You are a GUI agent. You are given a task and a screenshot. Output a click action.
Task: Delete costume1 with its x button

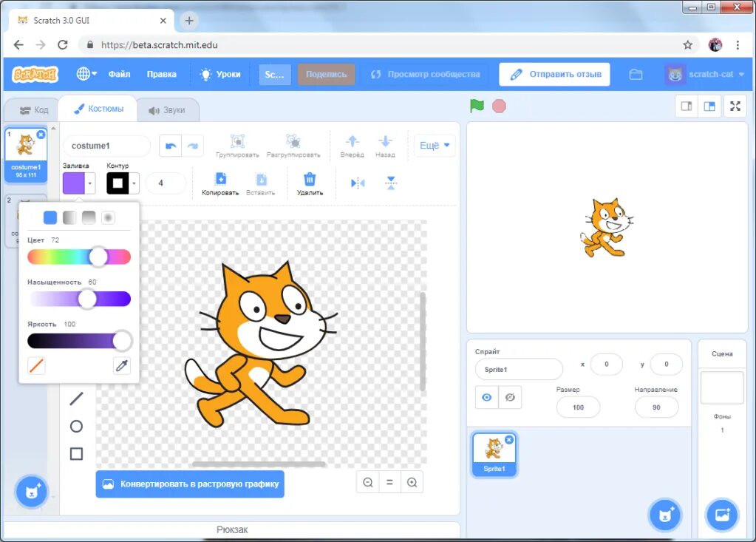click(41, 135)
